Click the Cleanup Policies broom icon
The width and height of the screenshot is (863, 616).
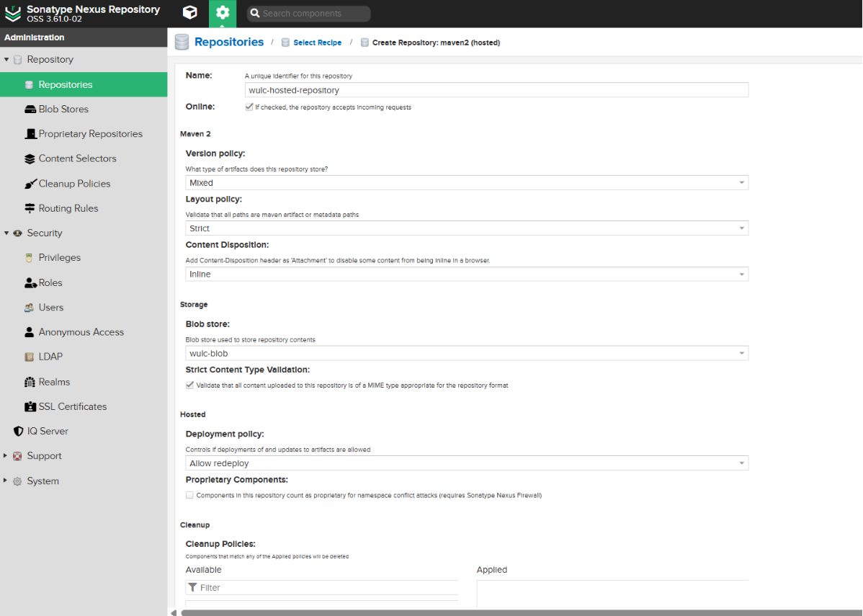point(30,184)
